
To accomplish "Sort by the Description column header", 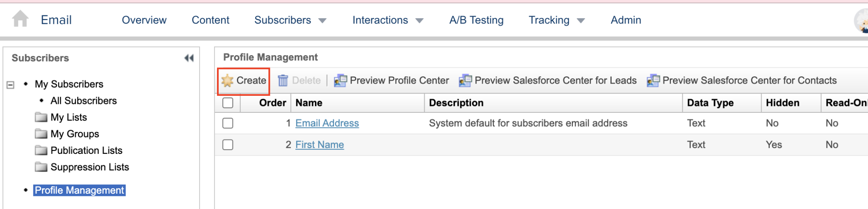I will 456,103.
